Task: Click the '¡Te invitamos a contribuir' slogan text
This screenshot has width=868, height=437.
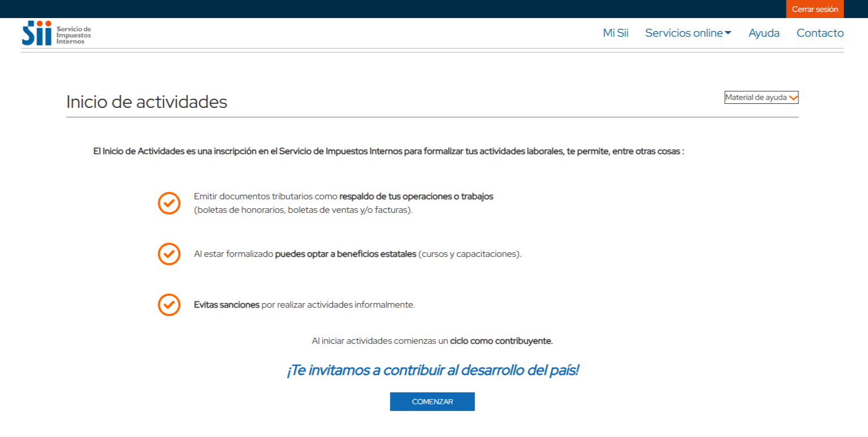Action: click(432, 371)
